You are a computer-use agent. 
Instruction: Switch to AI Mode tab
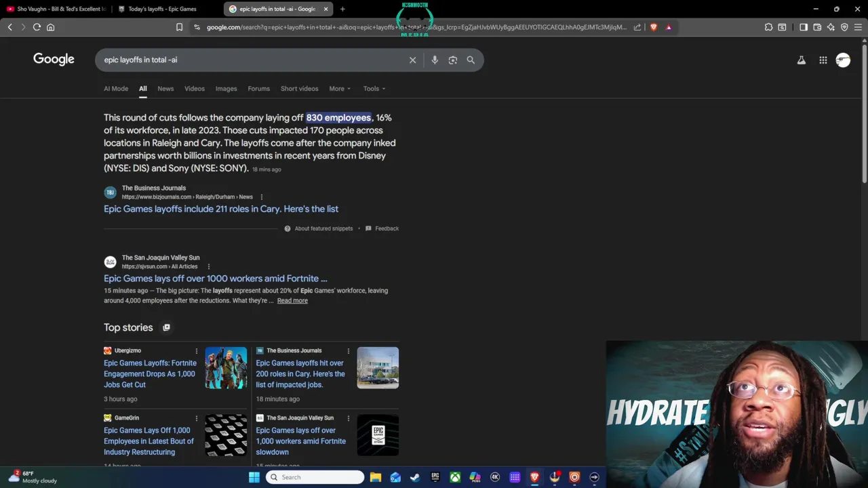pyautogui.click(x=116, y=88)
